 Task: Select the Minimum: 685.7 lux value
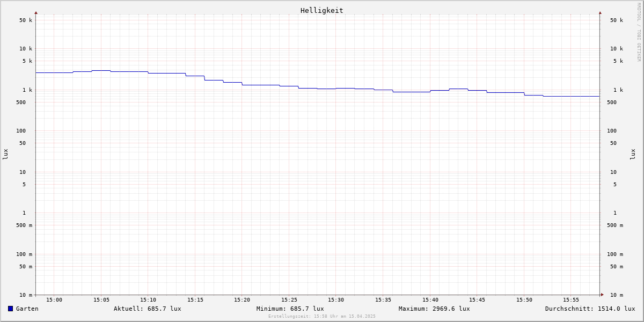(290, 309)
